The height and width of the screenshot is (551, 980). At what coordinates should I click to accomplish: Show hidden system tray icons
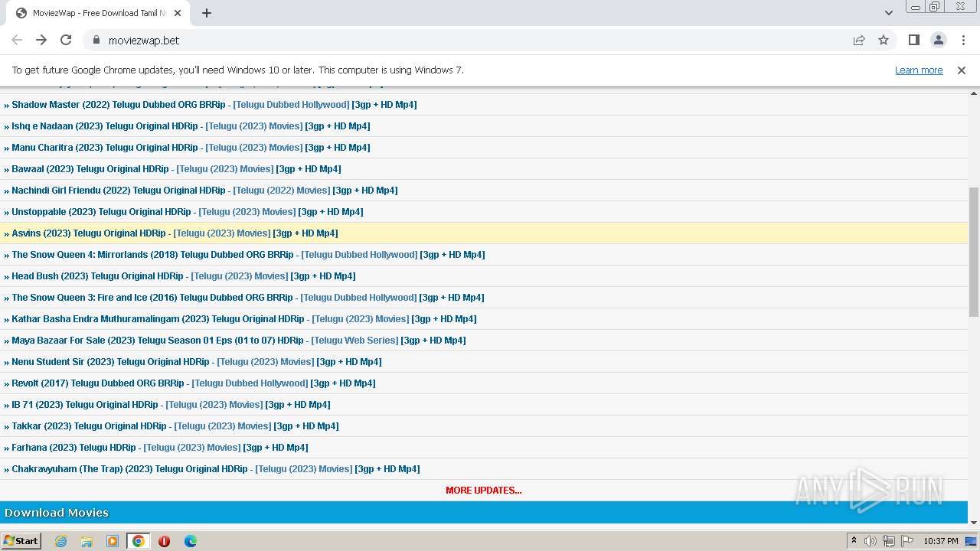click(854, 541)
